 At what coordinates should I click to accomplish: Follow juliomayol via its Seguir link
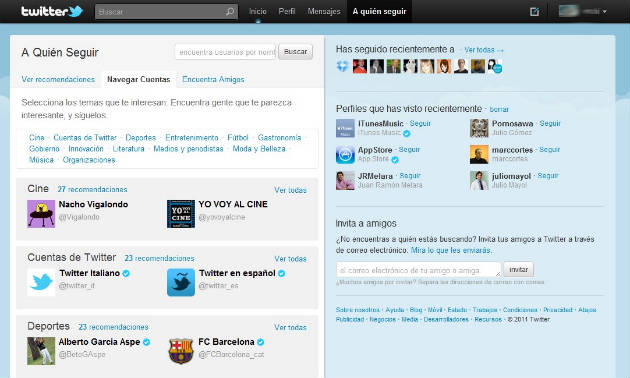click(x=548, y=176)
